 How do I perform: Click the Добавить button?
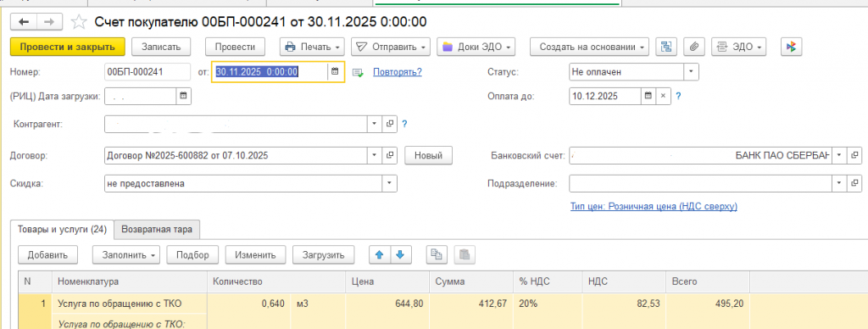[x=47, y=254]
